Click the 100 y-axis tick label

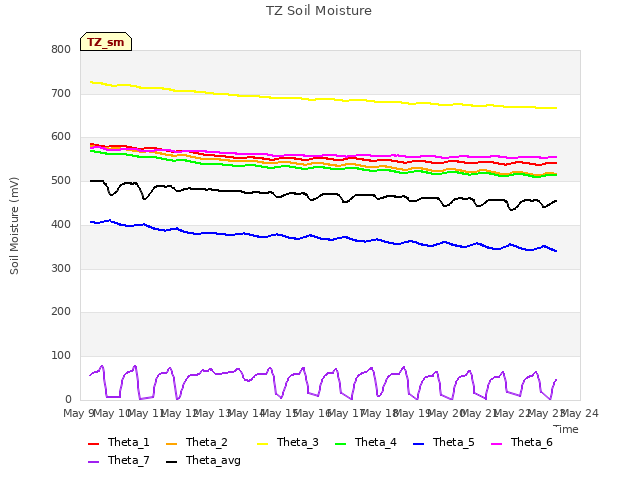[61, 356]
